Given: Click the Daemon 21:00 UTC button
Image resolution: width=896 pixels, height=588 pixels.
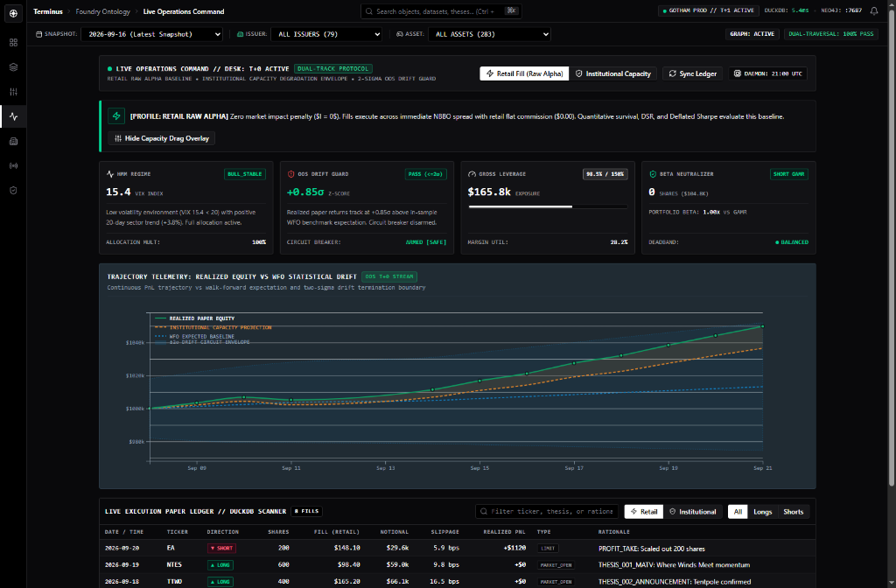Looking at the screenshot, I should [767, 73].
